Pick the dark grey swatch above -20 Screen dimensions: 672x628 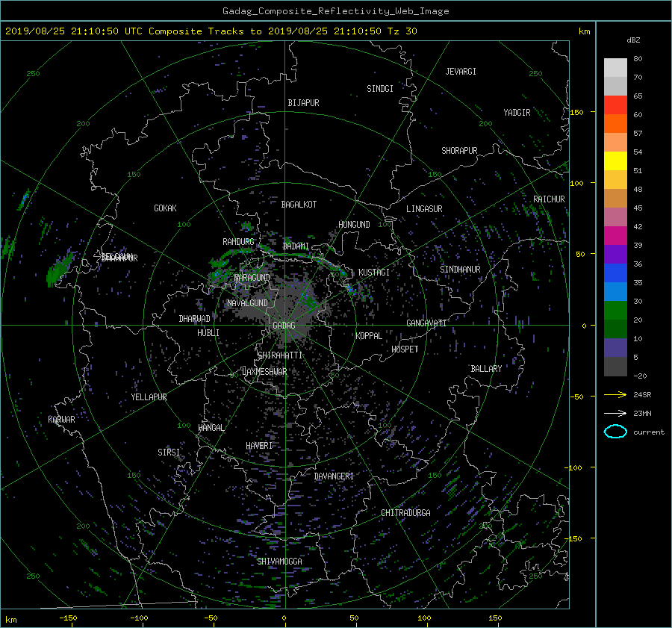615,367
